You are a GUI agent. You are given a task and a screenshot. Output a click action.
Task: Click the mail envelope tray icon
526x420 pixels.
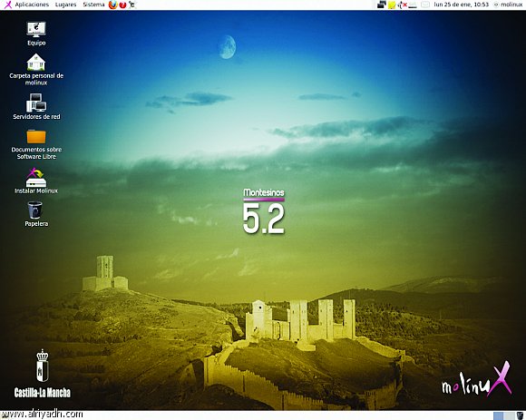[425, 5]
